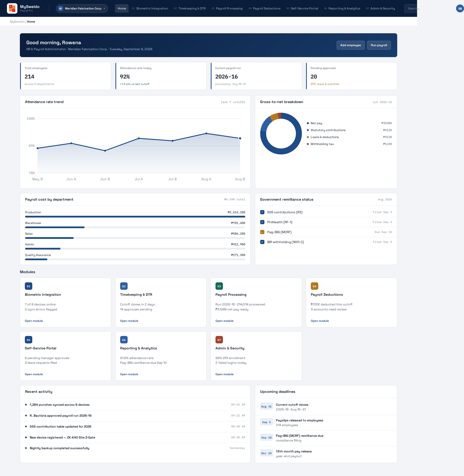Screen dimensions: 464x476
Task: Open Biometric Integration in top navigation
Action: [x=150, y=9]
